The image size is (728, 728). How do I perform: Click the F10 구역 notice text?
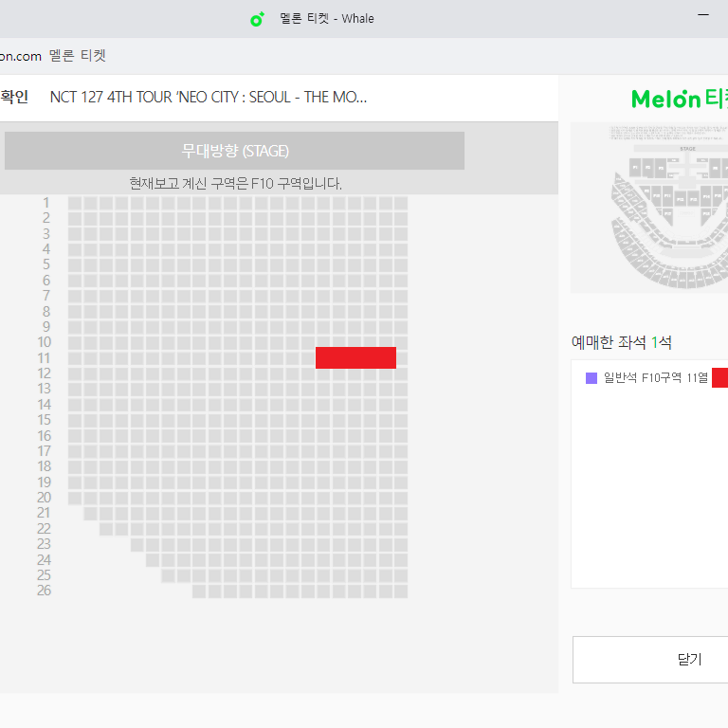tap(235, 183)
